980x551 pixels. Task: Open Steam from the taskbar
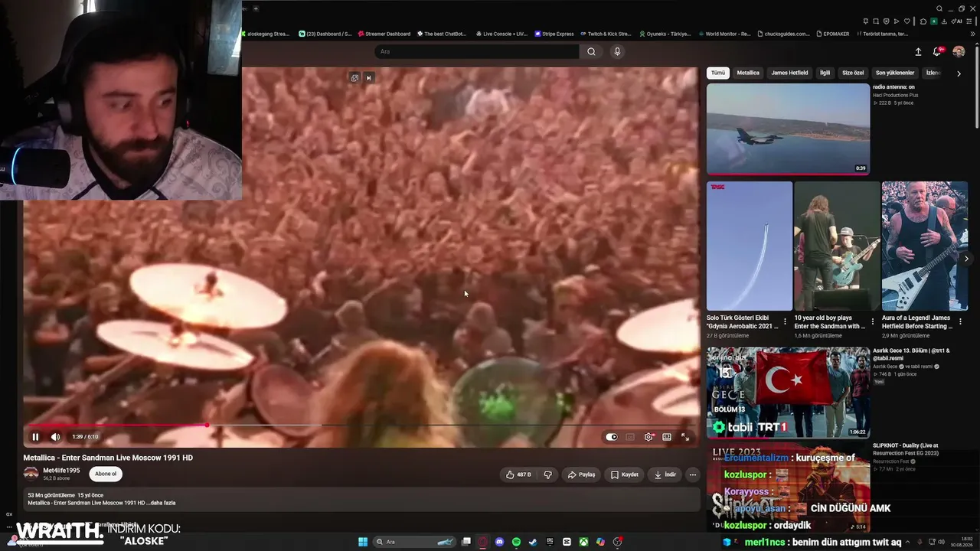533,542
